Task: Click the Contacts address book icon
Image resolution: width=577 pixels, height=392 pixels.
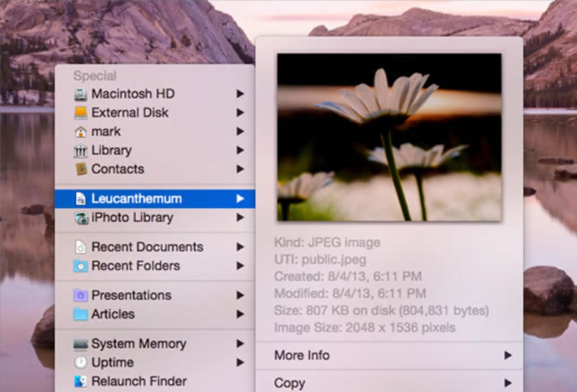Action: click(80, 169)
